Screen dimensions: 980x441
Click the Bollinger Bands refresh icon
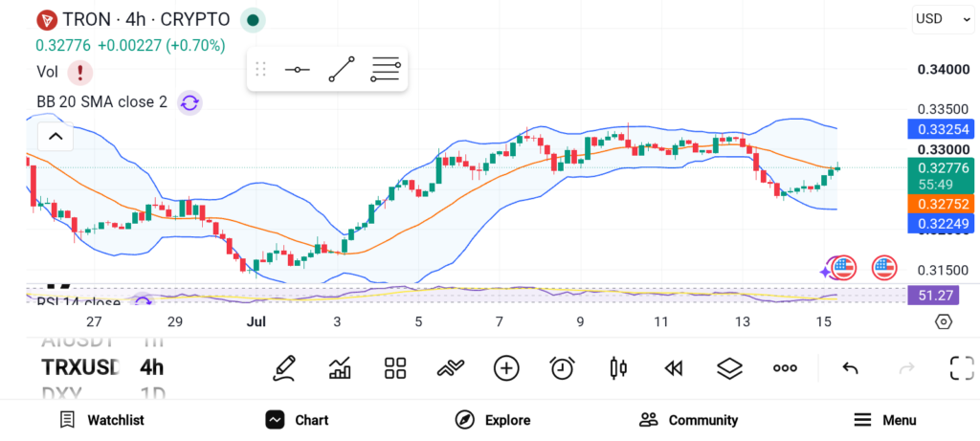coord(190,102)
